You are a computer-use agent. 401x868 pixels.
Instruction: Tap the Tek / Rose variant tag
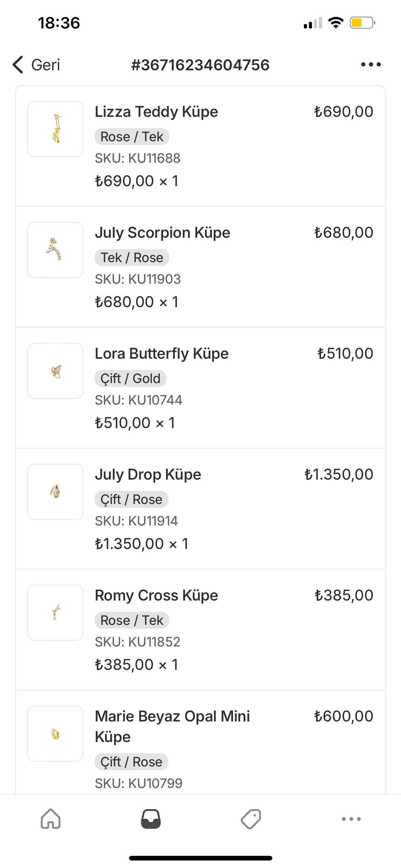(x=132, y=257)
